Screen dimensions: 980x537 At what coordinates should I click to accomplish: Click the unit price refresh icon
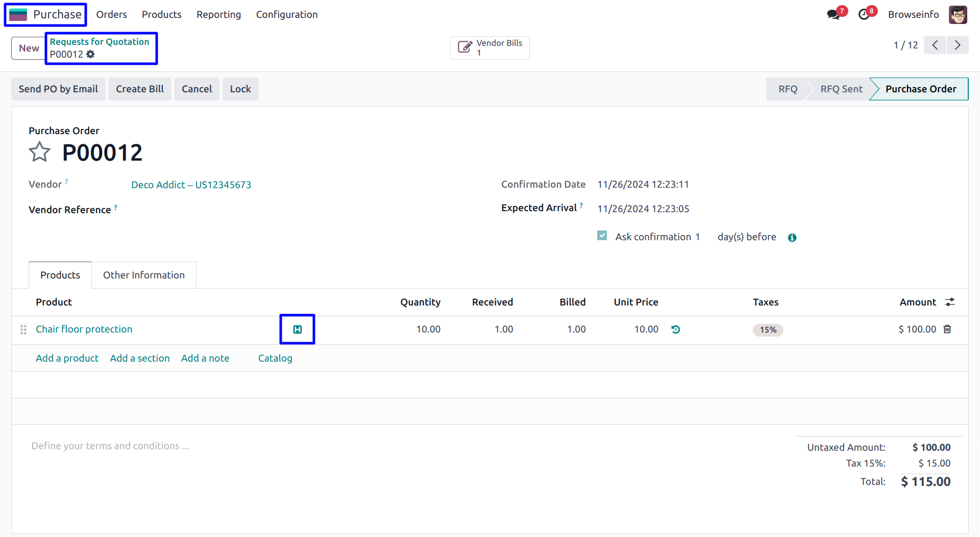(x=676, y=329)
